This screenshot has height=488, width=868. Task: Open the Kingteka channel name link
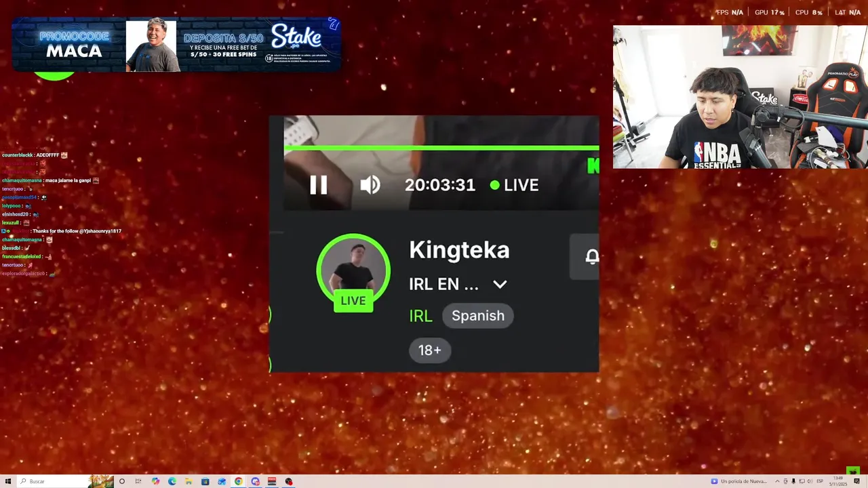tap(459, 249)
